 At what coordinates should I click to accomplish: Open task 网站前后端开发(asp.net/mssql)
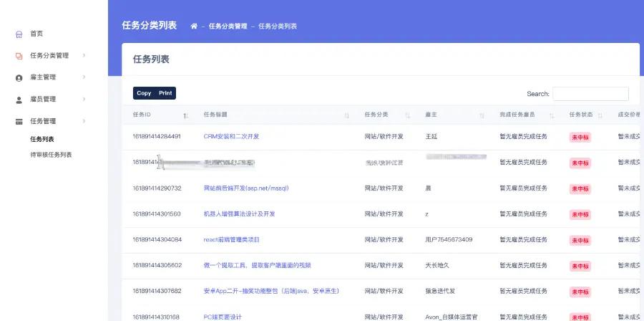click(246, 188)
